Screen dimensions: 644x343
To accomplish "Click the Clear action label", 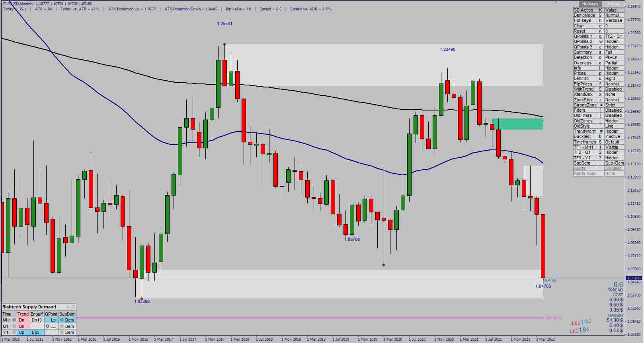I will click(585, 26).
